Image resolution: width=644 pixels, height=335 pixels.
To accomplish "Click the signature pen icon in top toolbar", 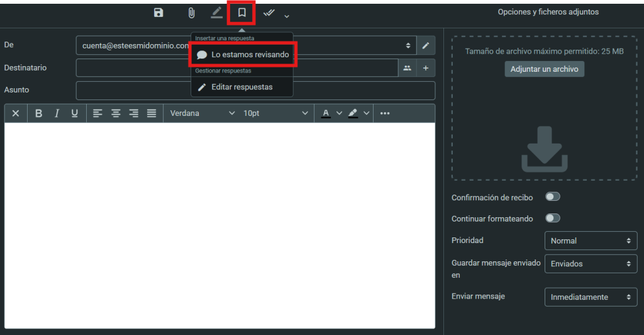I will [x=217, y=13].
